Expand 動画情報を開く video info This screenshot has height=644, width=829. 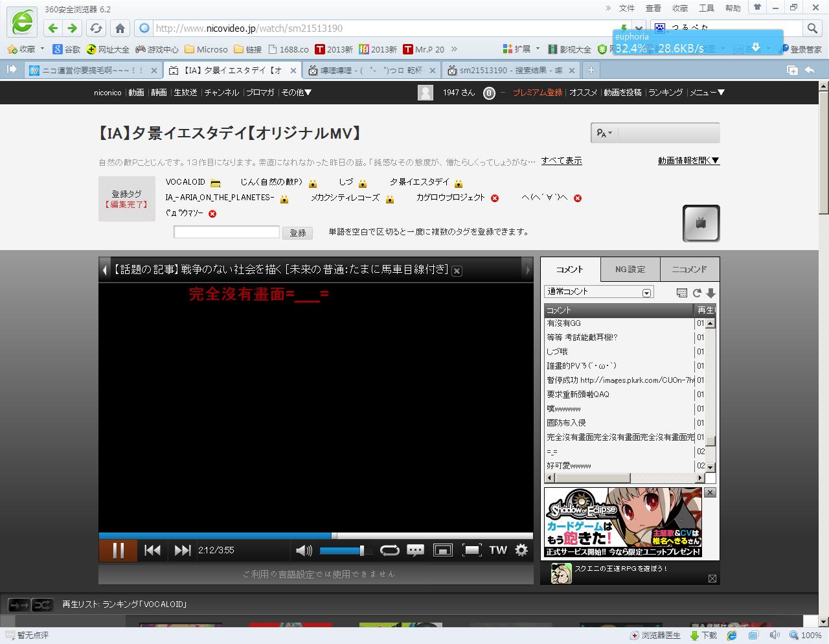click(688, 161)
